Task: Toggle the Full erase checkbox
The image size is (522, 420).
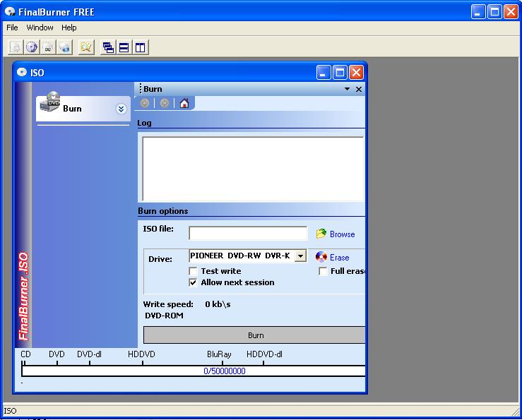Action: (x=323, y=271)
